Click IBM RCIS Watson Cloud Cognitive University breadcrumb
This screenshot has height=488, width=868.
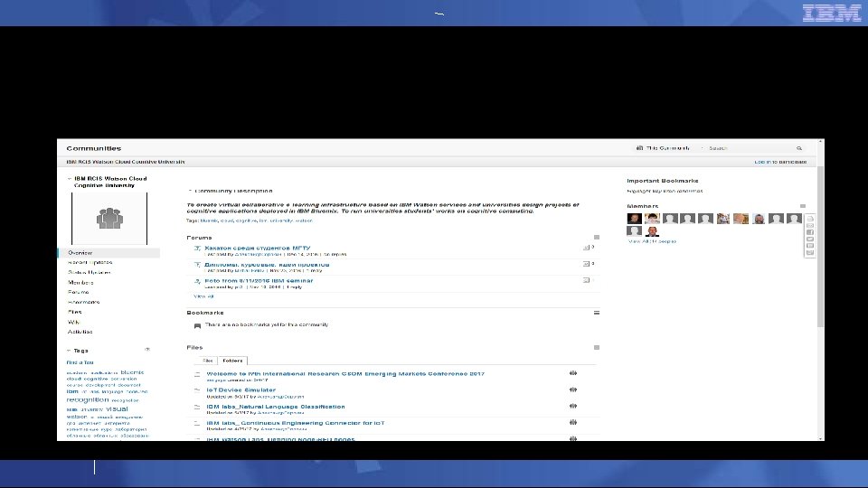pos(126,162)
